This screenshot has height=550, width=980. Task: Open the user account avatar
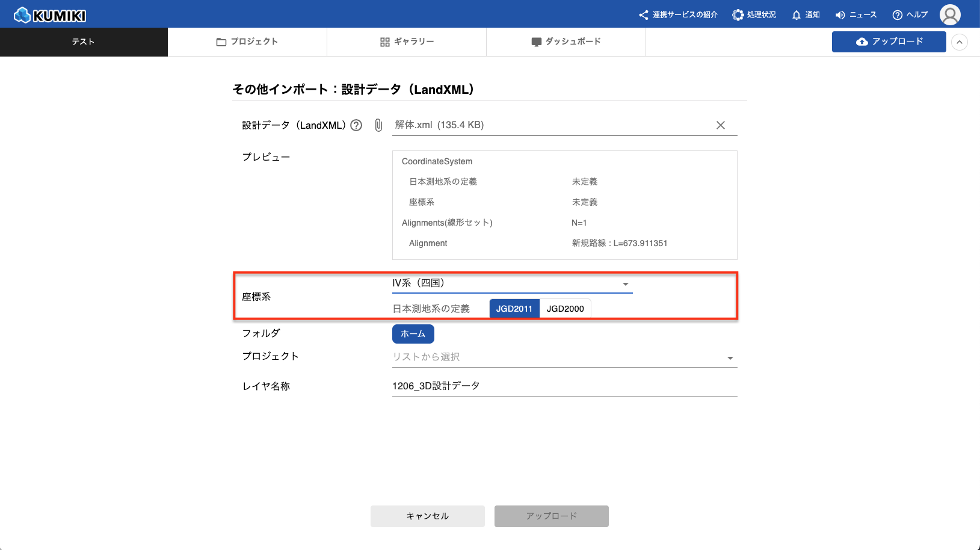pos(950,15)
